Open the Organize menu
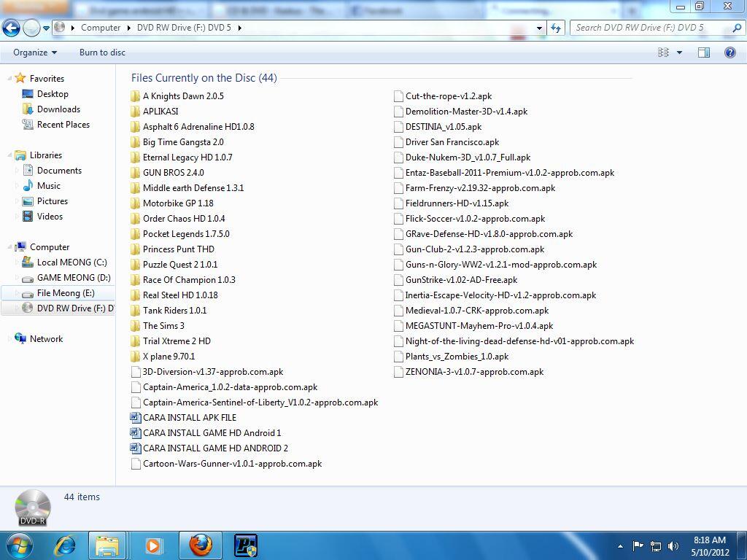Image resolution: width=747 pixels, height=560 pixels. (x=35, y=52)
